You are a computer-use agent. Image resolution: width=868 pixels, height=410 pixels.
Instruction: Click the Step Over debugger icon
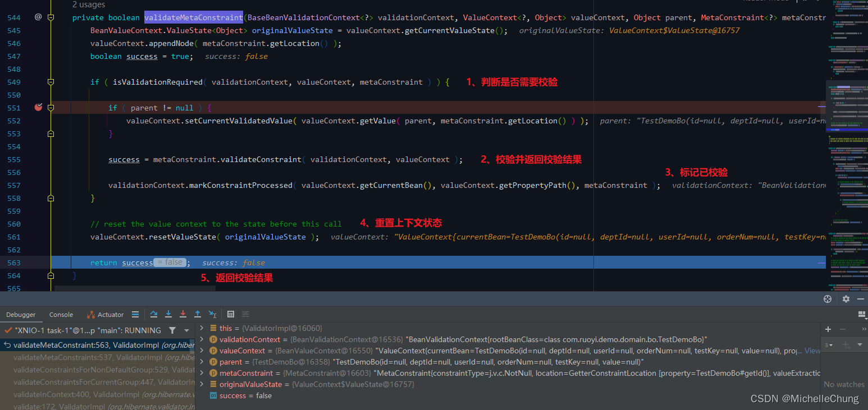click(x=153, y=314)
